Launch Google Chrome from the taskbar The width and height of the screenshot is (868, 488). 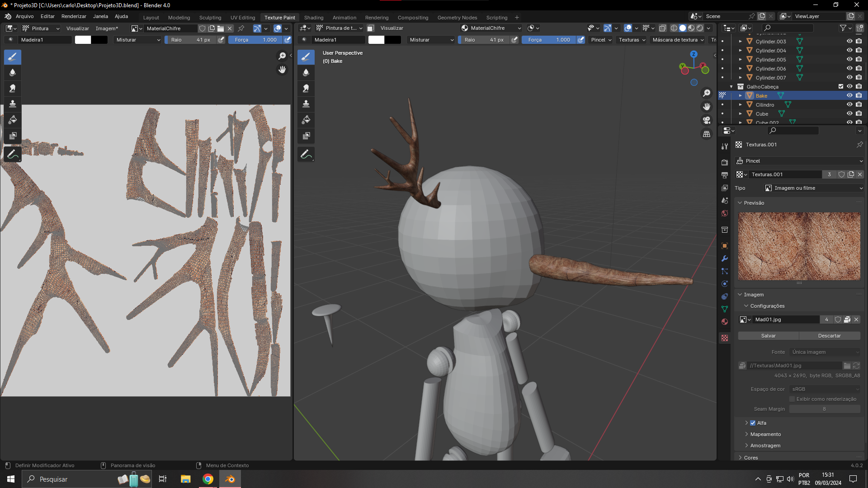click(x=208, y=479)
